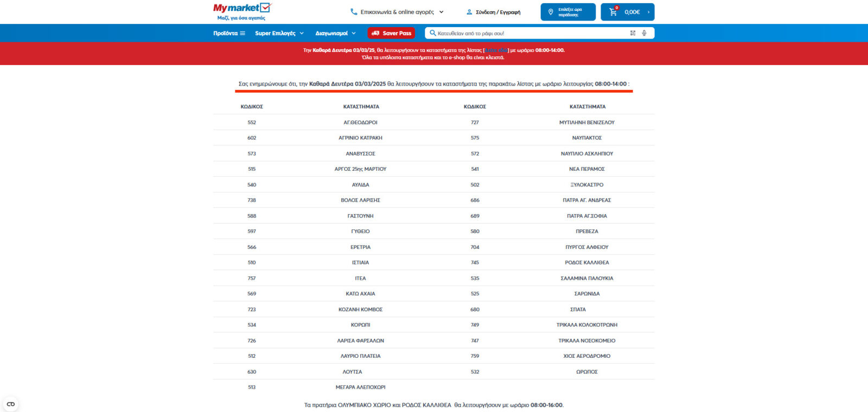
Task: Select store ΑΥΛΙΔΑ
Action: click(360, 185)
